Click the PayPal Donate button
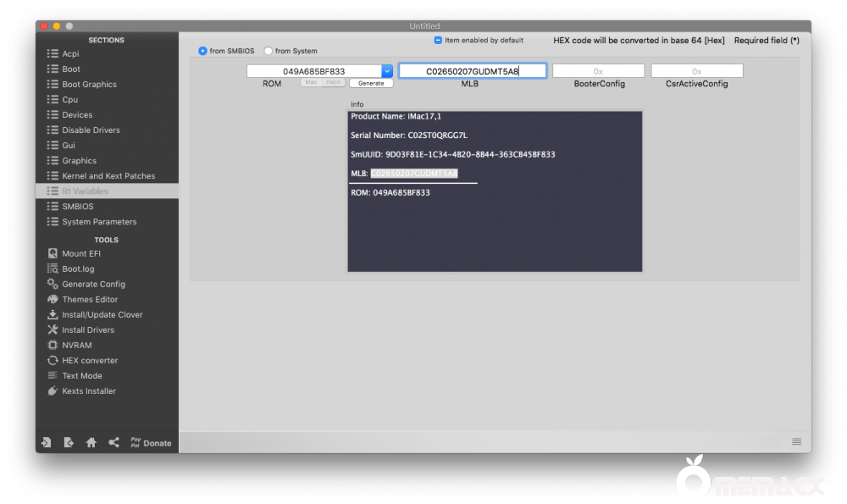The height and width of the screenshot is (504, 847). pos(150,442)
